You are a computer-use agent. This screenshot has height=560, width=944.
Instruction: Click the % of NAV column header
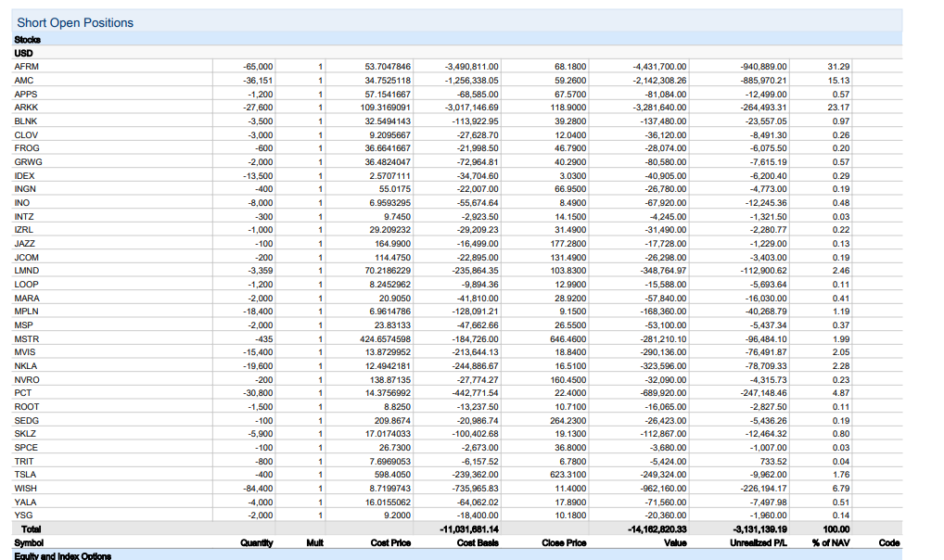(x=831, y=543)
